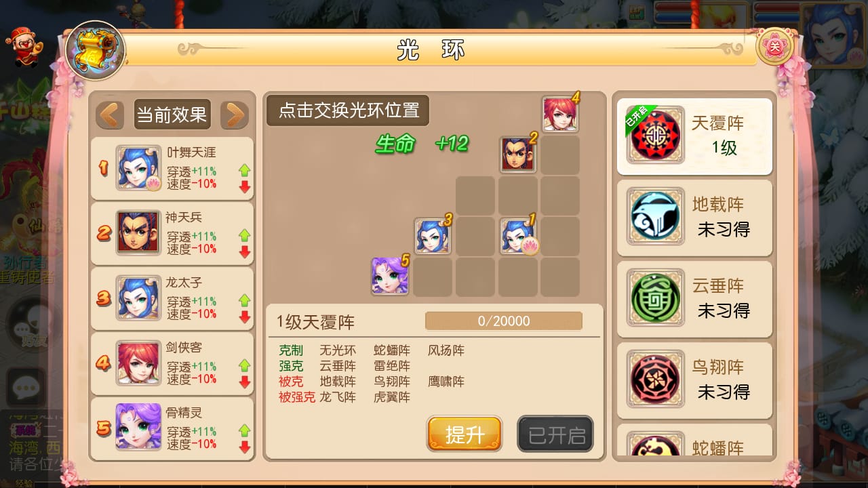Click the 神天兵 hero marked 2 on grid
This screenshot has height=488, width=868.
coord(518,155)
